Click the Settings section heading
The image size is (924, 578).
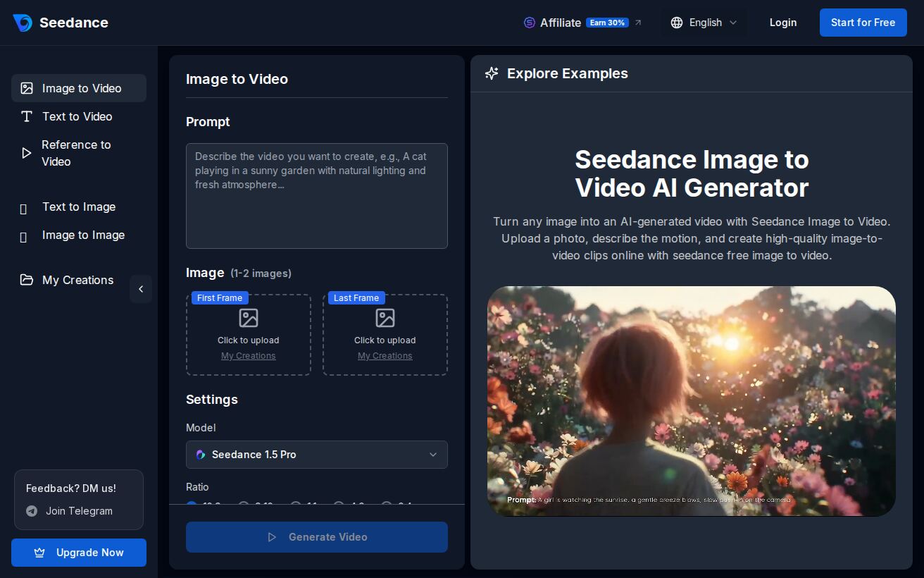tap(212, 400)
